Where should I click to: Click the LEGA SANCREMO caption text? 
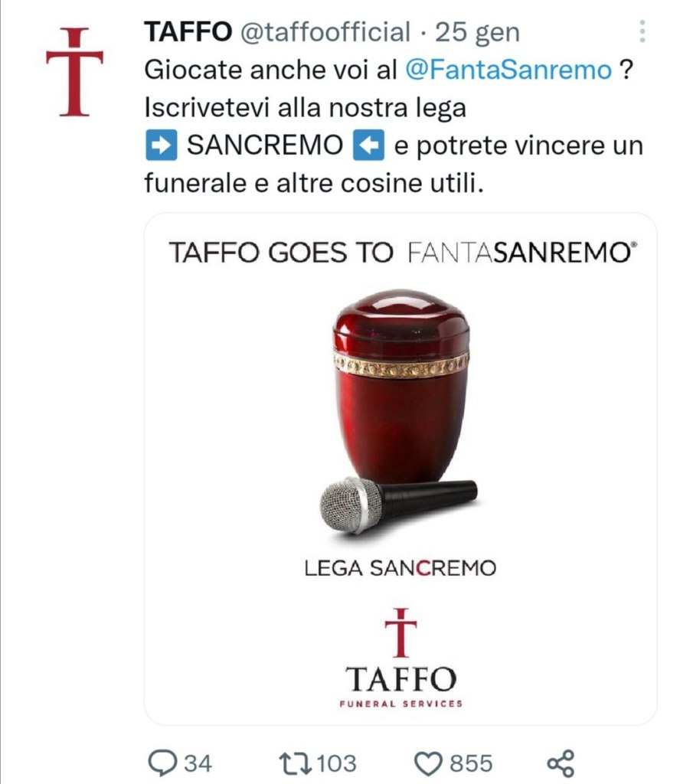tap(400, 568)
